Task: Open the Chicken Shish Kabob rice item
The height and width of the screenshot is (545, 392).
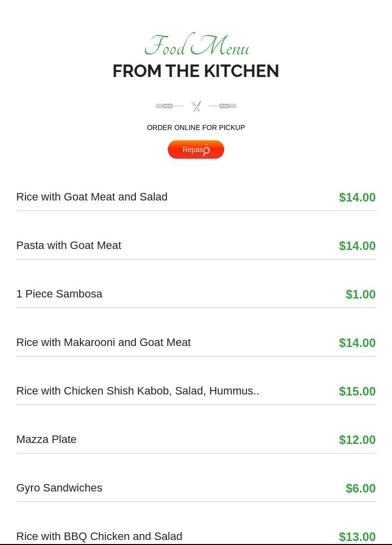Action: pyautogui.click(x=137, y=391)
